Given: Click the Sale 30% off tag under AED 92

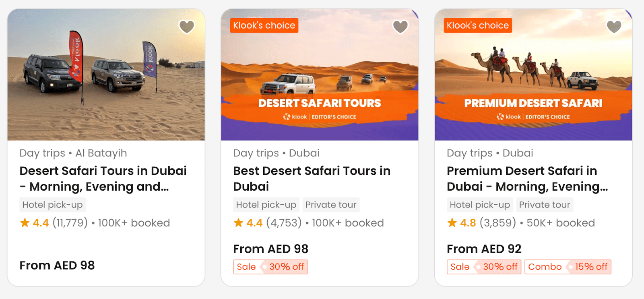Looking at the screenshot, I should click(484, 267).
